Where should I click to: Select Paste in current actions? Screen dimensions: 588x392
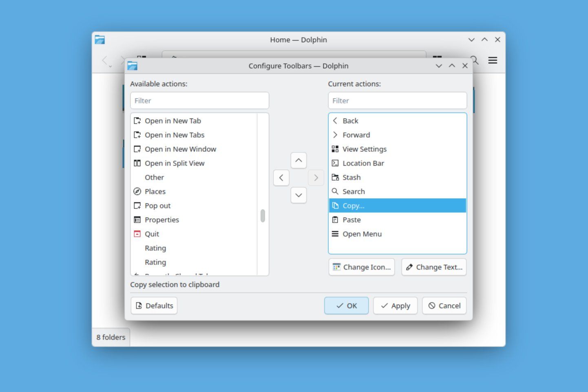pos(398,220)
